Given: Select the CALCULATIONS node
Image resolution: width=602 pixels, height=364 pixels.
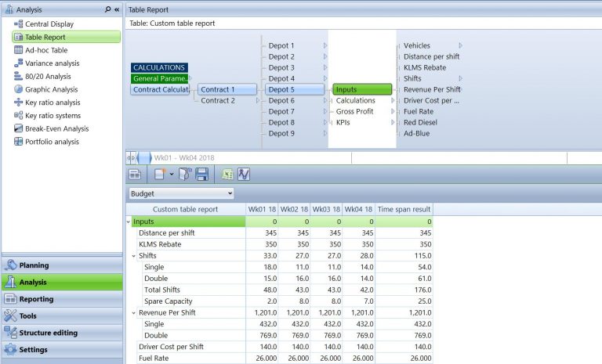Looking at the screenshot, I should pos(159,67).
